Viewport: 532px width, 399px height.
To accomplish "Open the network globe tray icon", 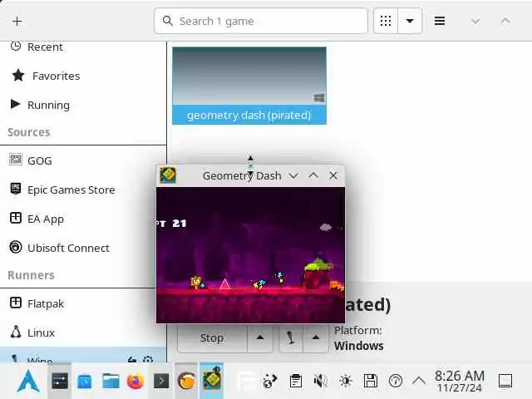I will click(270, 381).
